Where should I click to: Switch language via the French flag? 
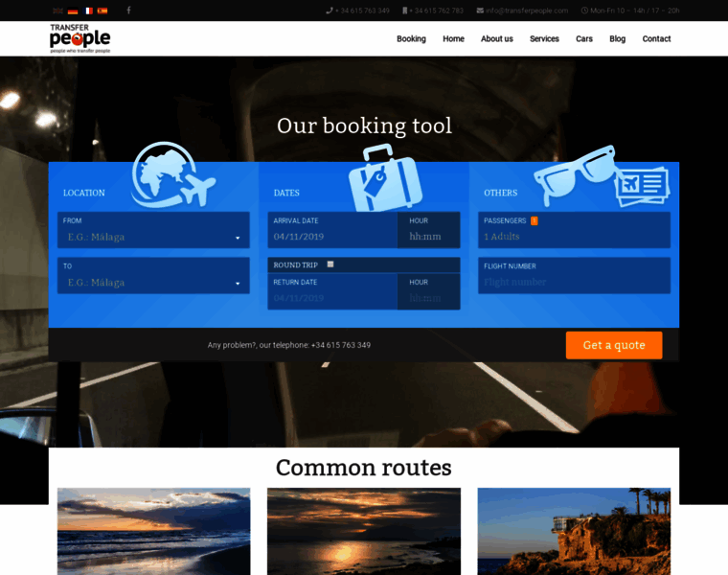click(x=88, y=11)
